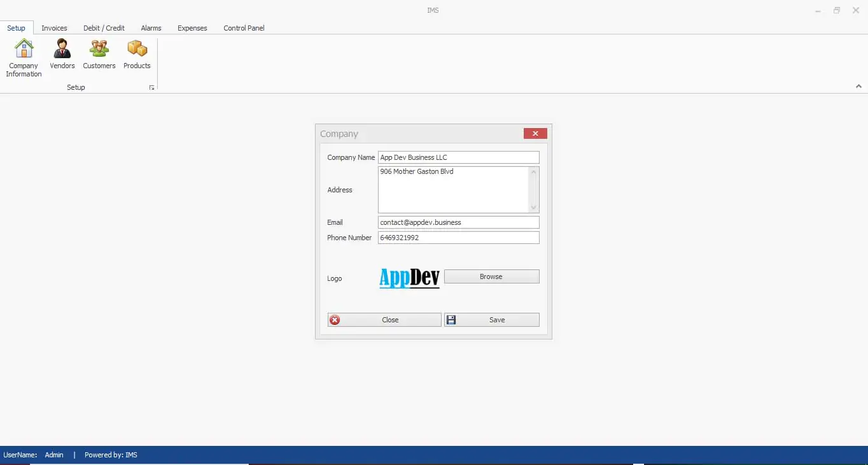Image resolution: width=868 pixels, height=465 pixels.
Task: Click the Close button in dialog
Action: [x=384, y=320]
